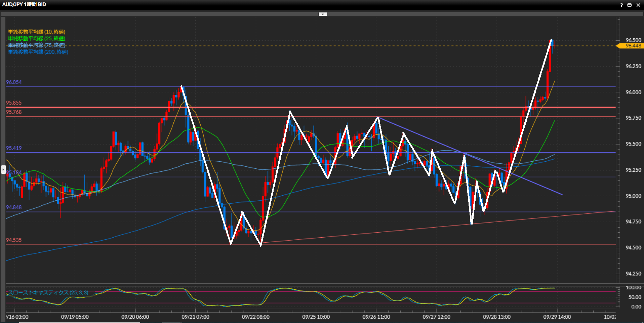Select the moving average (10) legend label
Screen dimensions: 644x323
point(37,32)
